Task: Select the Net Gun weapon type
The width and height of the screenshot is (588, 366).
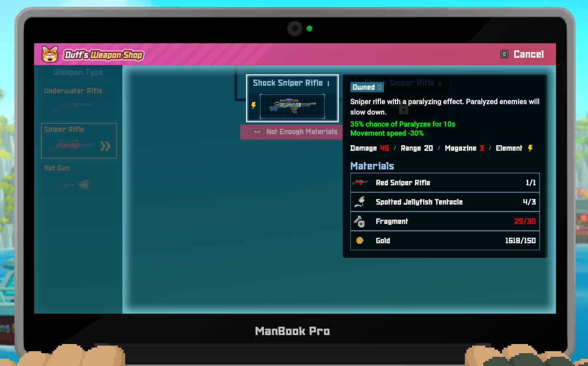Action: pyautogui.click(x=79, y=179)
